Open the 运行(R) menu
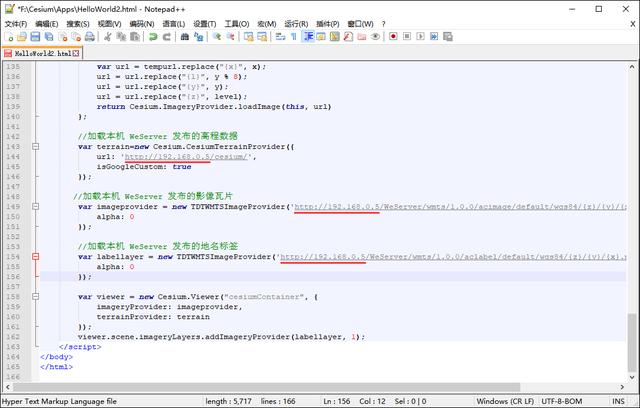 point(296,24)
